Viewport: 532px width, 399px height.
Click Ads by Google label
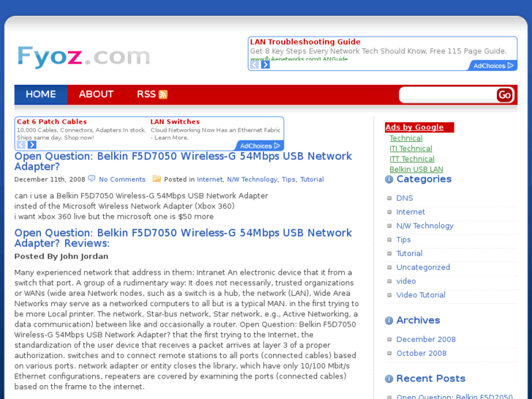click(414, 127)
